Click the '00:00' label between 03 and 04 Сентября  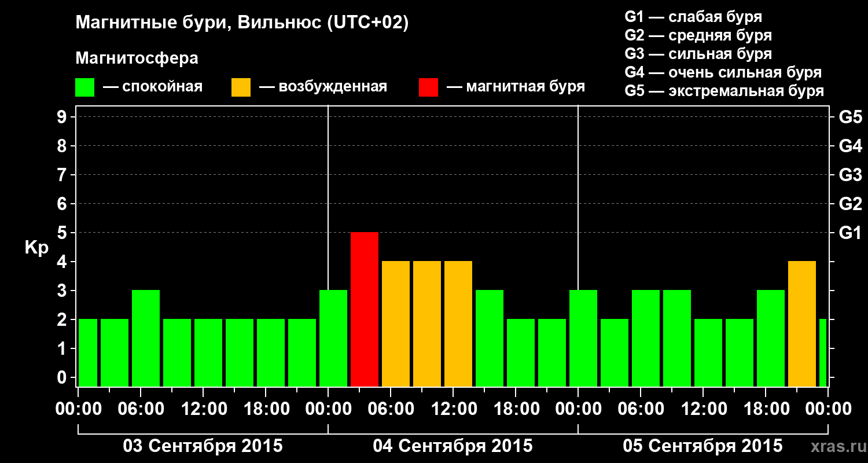click(328, 409)
